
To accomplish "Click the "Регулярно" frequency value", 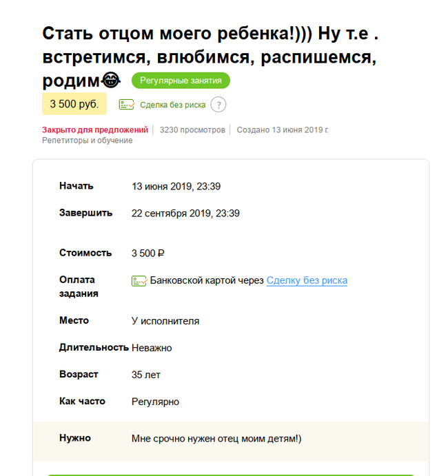I will point(155,402).
